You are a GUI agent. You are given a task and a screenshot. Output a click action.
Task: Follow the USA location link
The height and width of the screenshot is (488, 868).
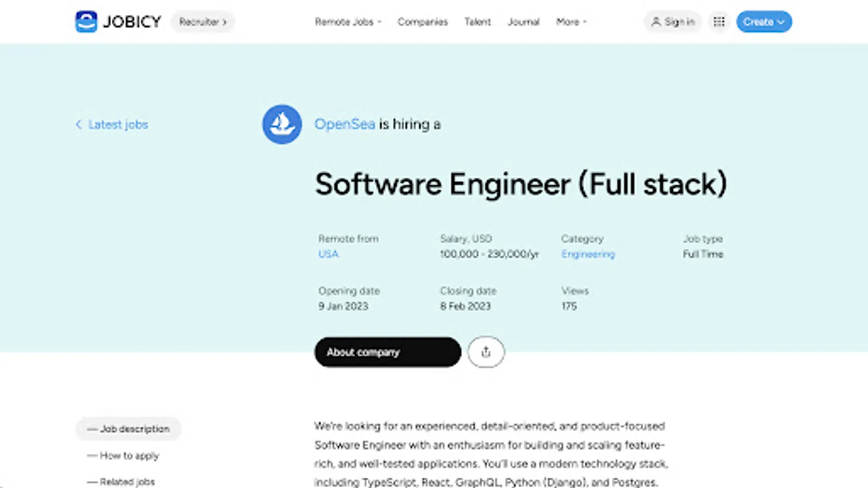click(328, 254)
